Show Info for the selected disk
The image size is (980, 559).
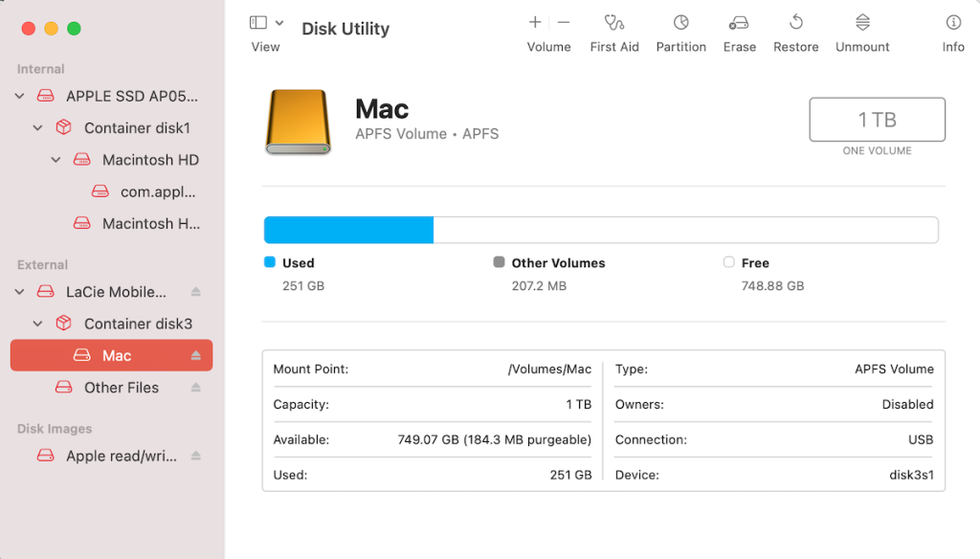952,29
